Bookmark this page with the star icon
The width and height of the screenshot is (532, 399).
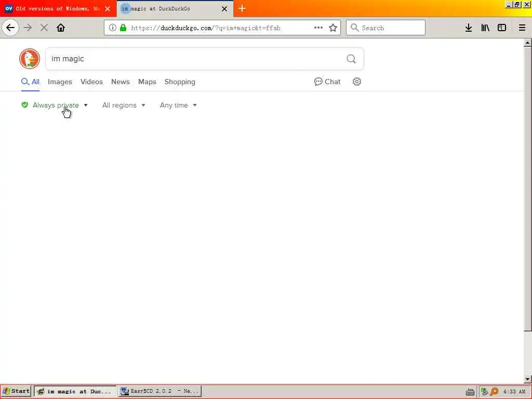click(333, 28)
